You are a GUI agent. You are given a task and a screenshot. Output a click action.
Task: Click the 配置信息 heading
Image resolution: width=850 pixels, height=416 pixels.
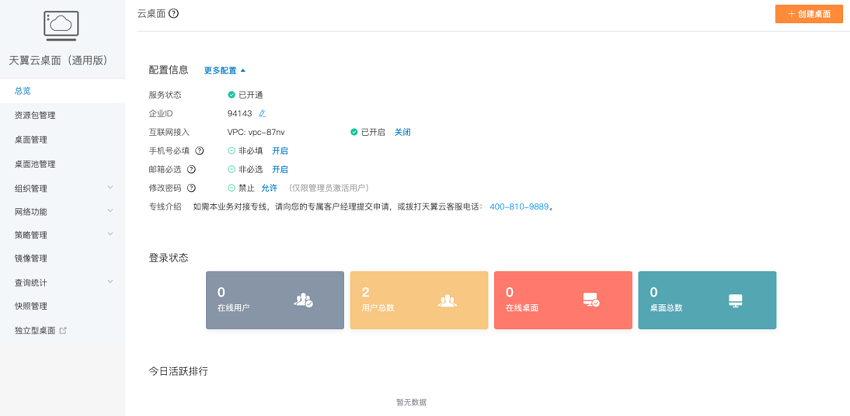coord(169,69)
